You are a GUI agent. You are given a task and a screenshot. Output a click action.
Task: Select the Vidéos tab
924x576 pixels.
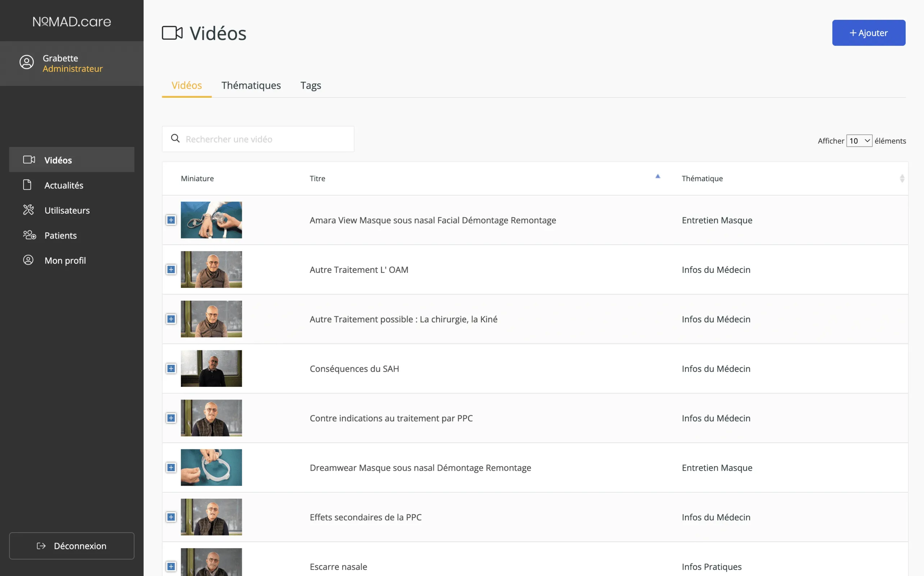click(187, 85)
